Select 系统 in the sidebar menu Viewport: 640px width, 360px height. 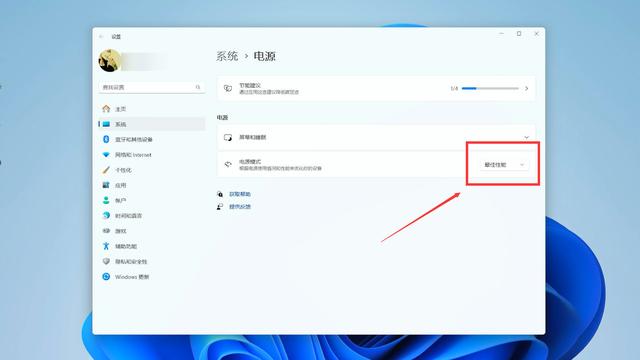click(x=151, y=124)
